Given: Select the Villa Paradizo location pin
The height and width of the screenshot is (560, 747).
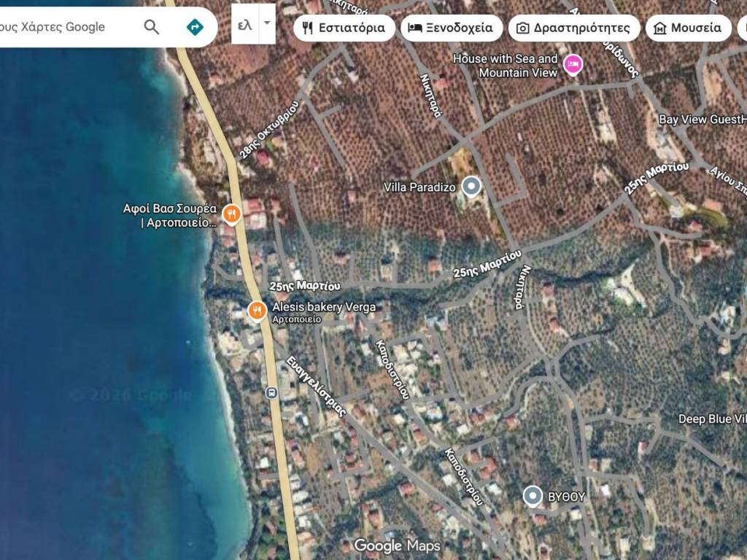Looking at the screenshot, I should click(x=472, y=187).
